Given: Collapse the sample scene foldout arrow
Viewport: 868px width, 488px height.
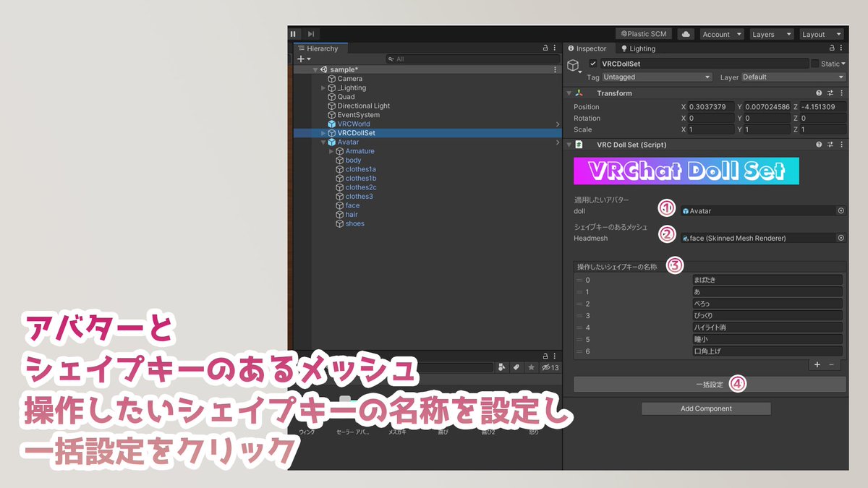Looking at the screenshot, I should (315, 69).
